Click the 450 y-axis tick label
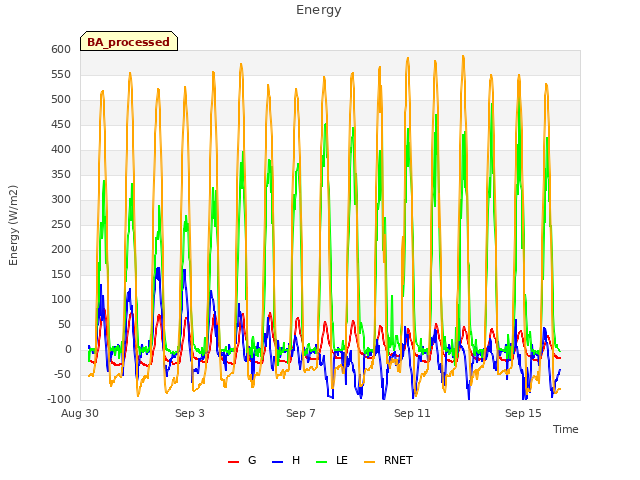Image resolution: width=640 pixels, height=480 pixels. (61, 124)
